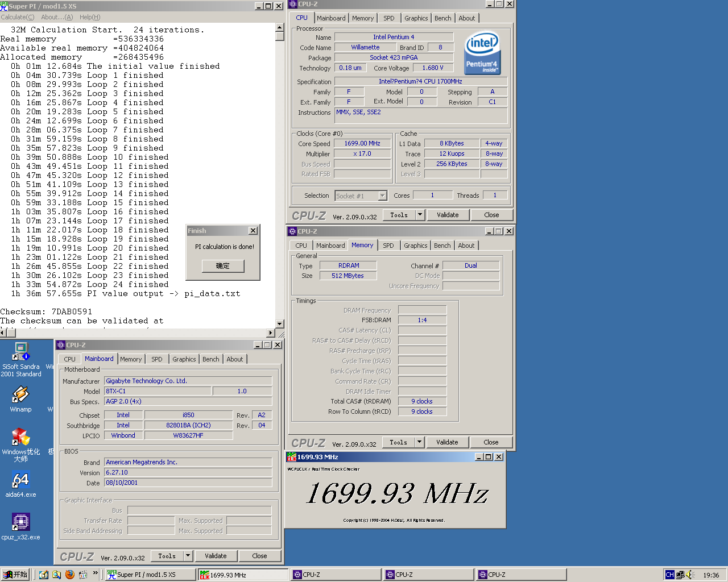728x582 pixels.
Task: Click the Super PI title bar icon
Action: [5, 6]
